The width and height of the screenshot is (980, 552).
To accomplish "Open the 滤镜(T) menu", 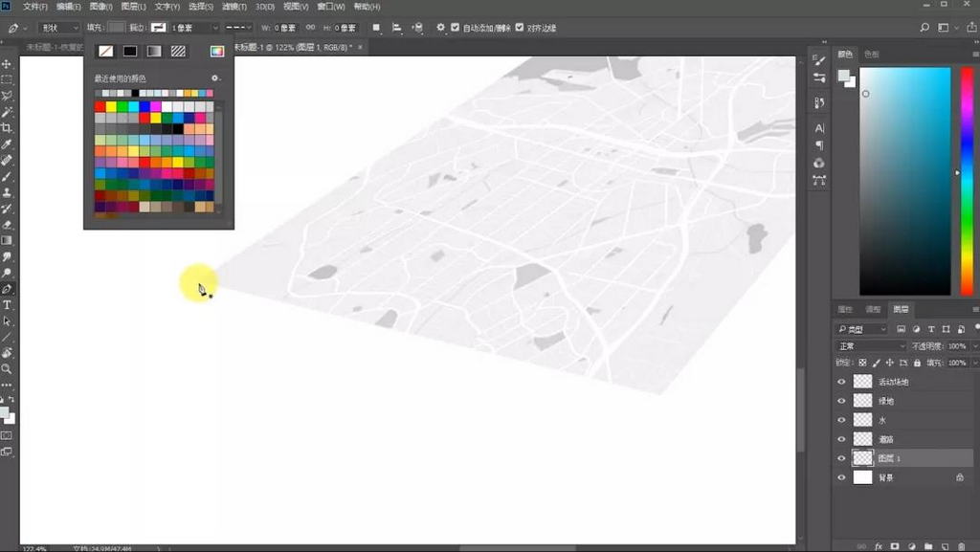I will pyautogui.click(x=235, y=7).
